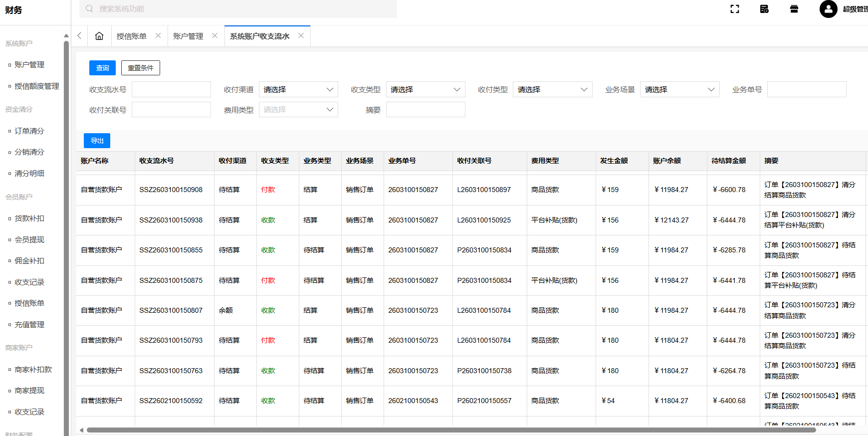
Task: Click the tab-scroll left arrow
Action: [79, 36]
